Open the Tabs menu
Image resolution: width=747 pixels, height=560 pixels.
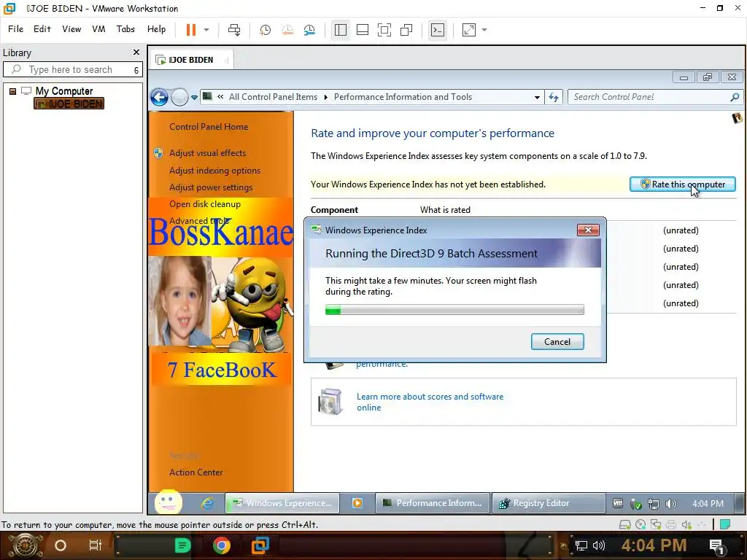coord(125,29)
